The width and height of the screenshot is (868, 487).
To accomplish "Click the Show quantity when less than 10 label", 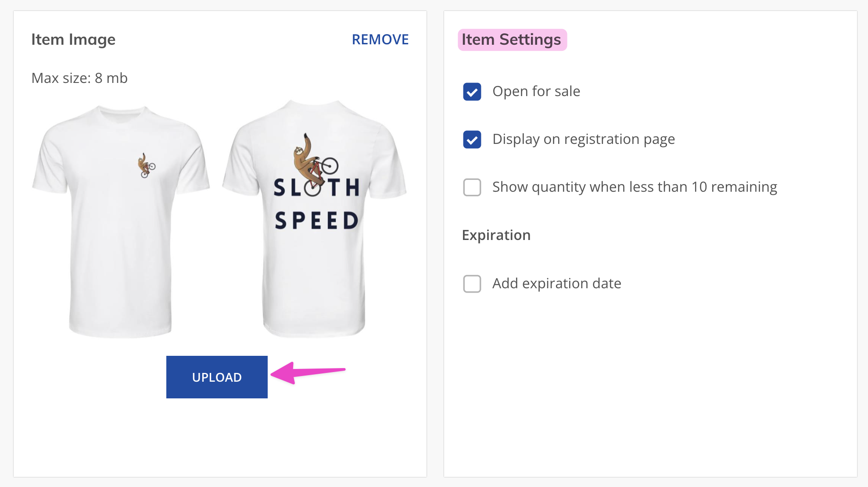I will click(635, 187).
